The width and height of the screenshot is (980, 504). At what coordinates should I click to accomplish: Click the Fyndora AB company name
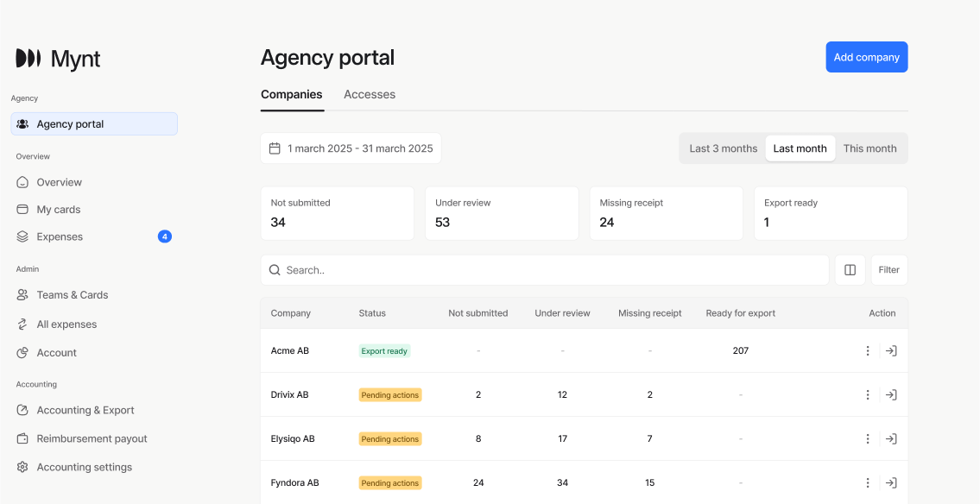[295, 482]
